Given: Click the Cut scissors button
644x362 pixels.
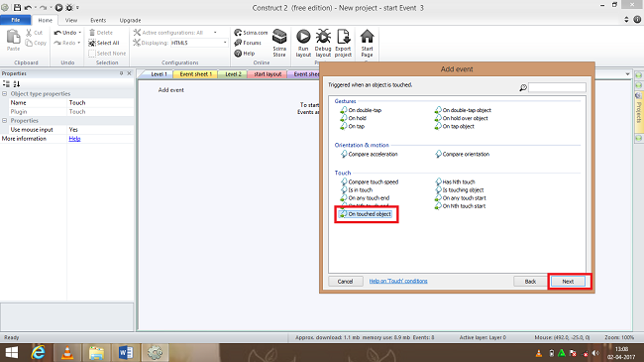Looking at the screenshot, I should (34, 33).
